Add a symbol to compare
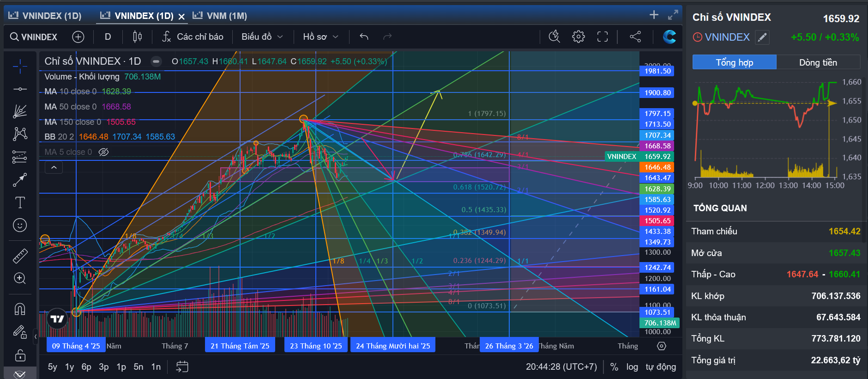 (x=78, y=37)
